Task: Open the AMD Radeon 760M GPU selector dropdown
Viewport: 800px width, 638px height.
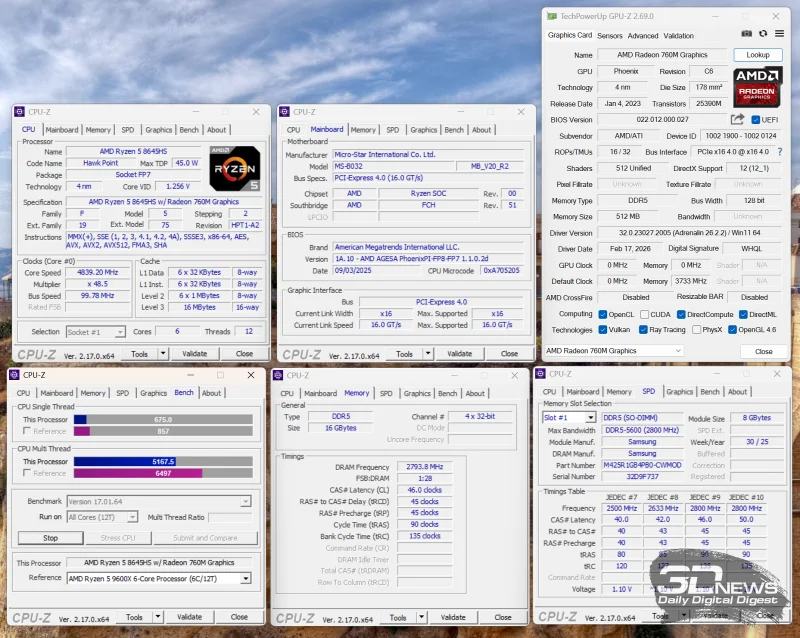Action: click(613, 351)
